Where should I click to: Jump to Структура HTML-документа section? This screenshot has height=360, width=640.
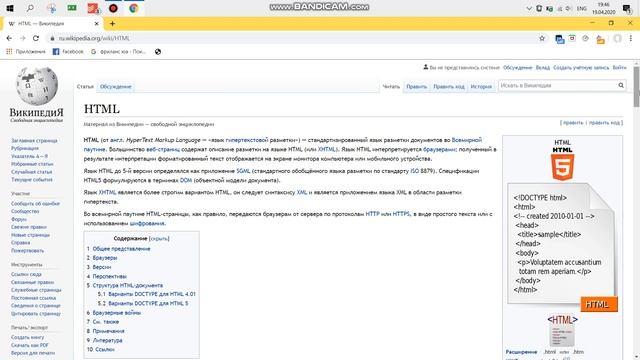pos(127,285)
